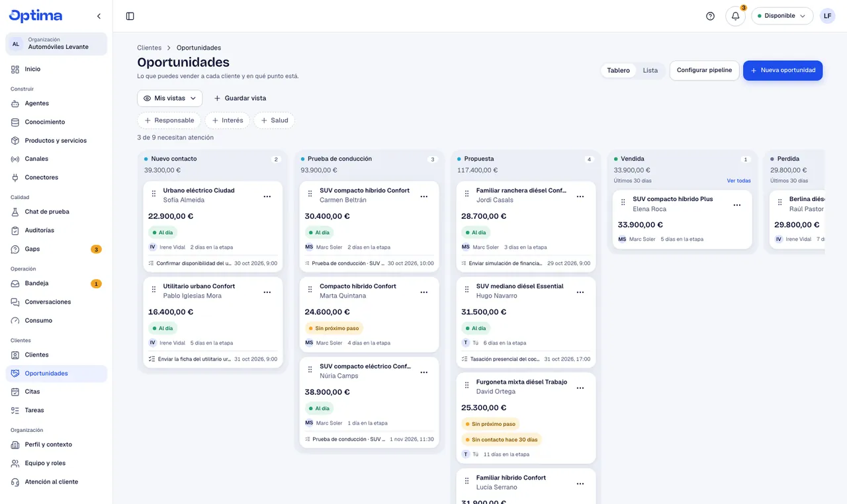Open the notifications bell
This screenshot has width=847, height=504.
point(735,16)
